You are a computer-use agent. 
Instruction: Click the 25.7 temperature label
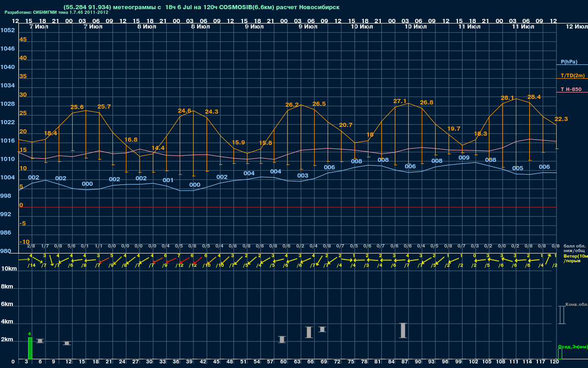coord(104,107)
